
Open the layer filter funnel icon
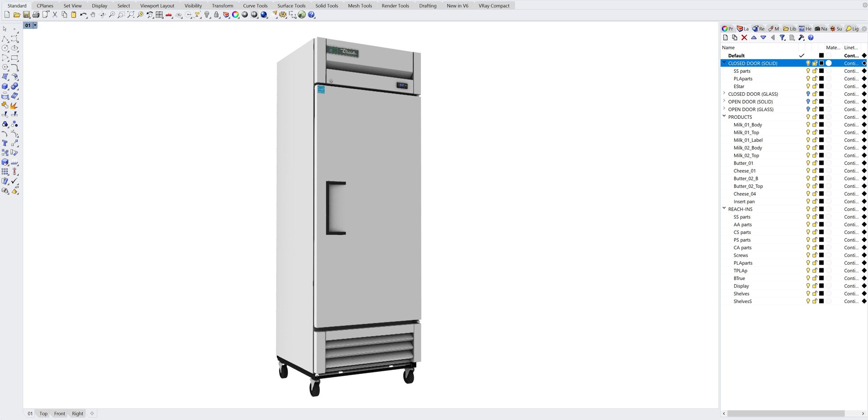coord(782,37)
